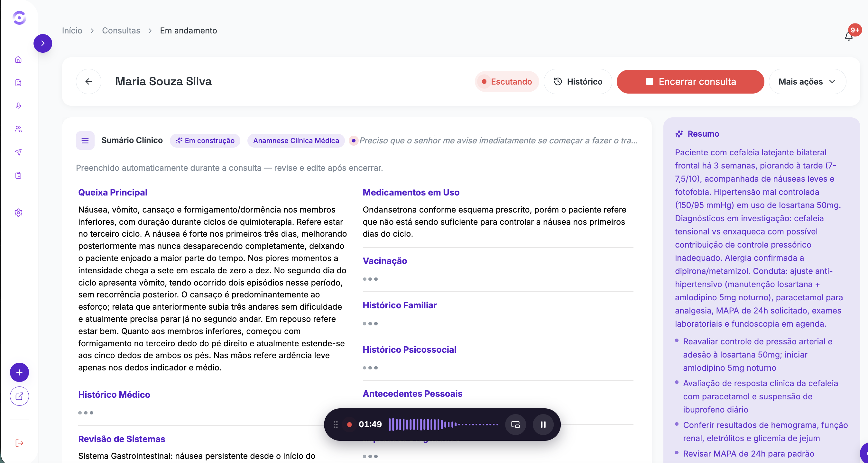Click the Histórico Médico heading
This screenshot has height=463, width=868.
pos(114,395)
